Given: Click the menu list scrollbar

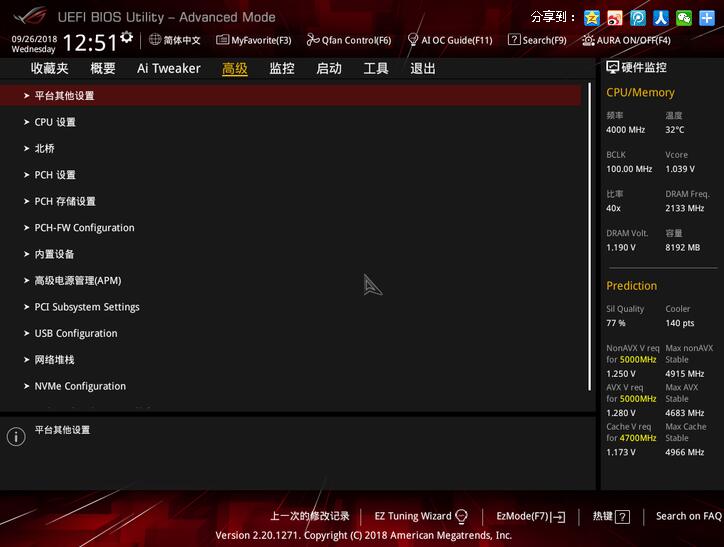Looking at the screenshot, I should (x=590, y=237).
